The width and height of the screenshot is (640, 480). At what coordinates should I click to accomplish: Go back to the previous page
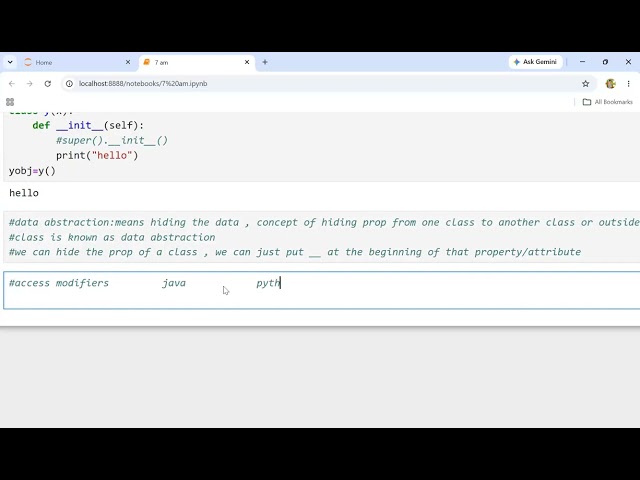pos(12,84)
